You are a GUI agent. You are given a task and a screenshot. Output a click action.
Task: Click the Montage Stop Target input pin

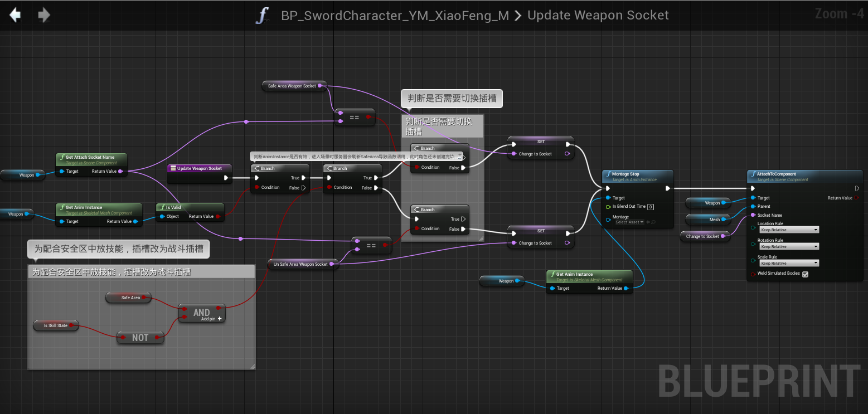tap(608, 198)
